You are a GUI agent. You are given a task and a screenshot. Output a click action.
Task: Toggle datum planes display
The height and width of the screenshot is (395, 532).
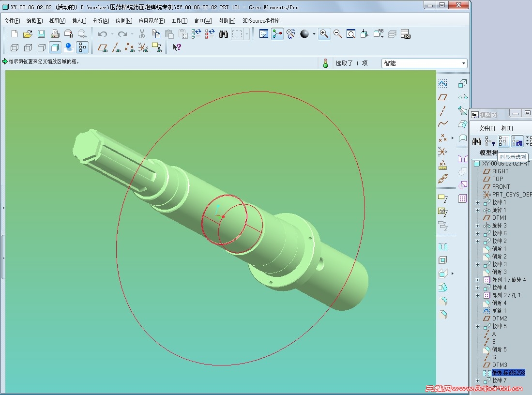(x=103, y=47)
